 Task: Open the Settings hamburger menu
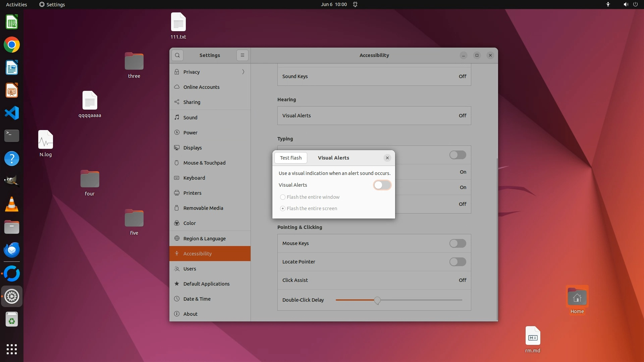pos(242,55)
